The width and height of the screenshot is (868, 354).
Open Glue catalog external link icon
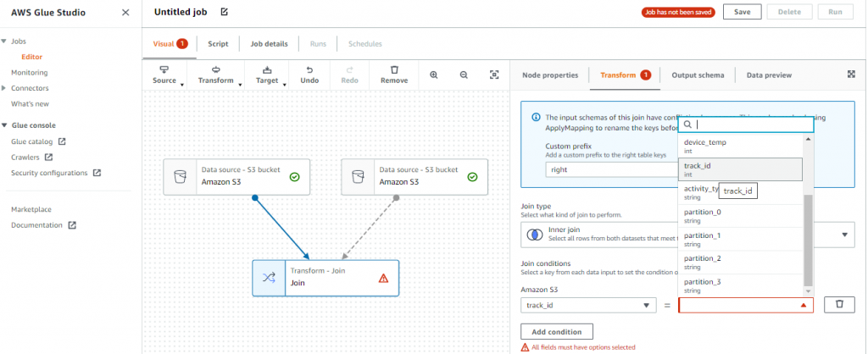tap(62, 141)
